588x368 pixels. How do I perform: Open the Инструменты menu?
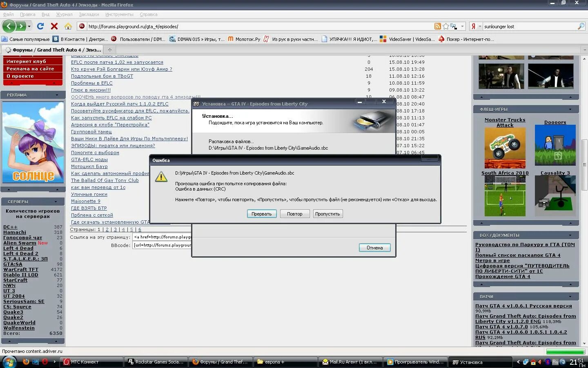tap(119, 14)
